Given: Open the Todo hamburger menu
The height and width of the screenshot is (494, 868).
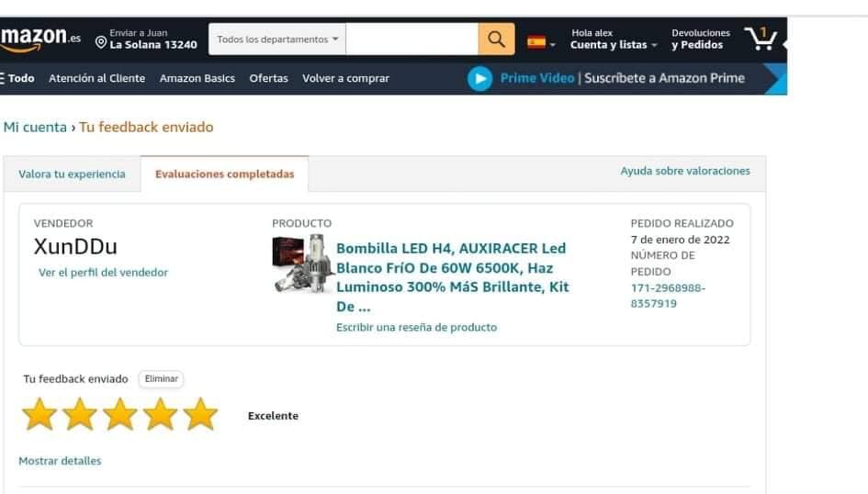Looking at the screenshot, I should (17, 79).
